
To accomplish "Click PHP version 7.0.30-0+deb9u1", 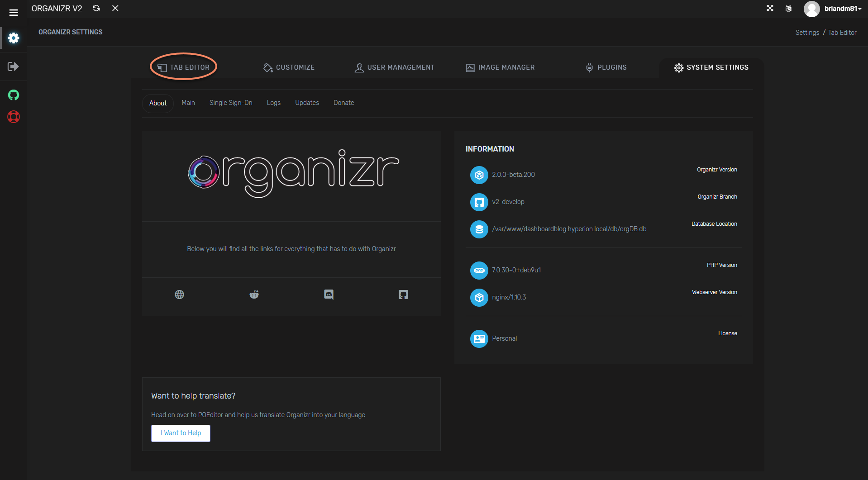I will (516, 270).
